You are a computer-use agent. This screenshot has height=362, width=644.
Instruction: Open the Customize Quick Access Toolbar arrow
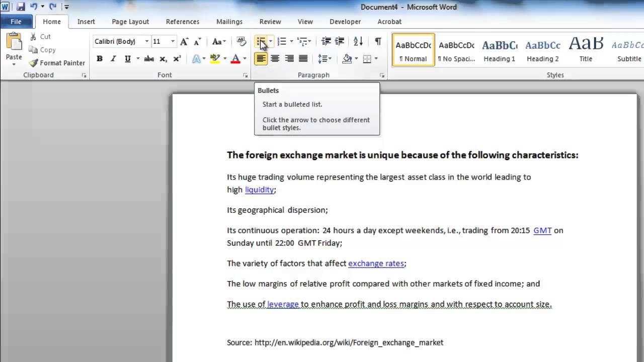67,7
